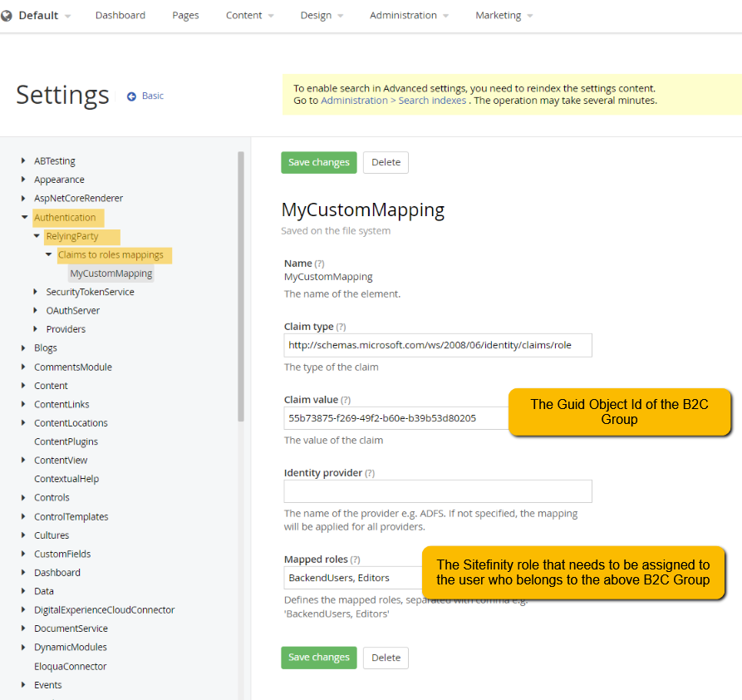742x700 pixels.
Task: Click the top Save changes button
Action: [319, 162]
